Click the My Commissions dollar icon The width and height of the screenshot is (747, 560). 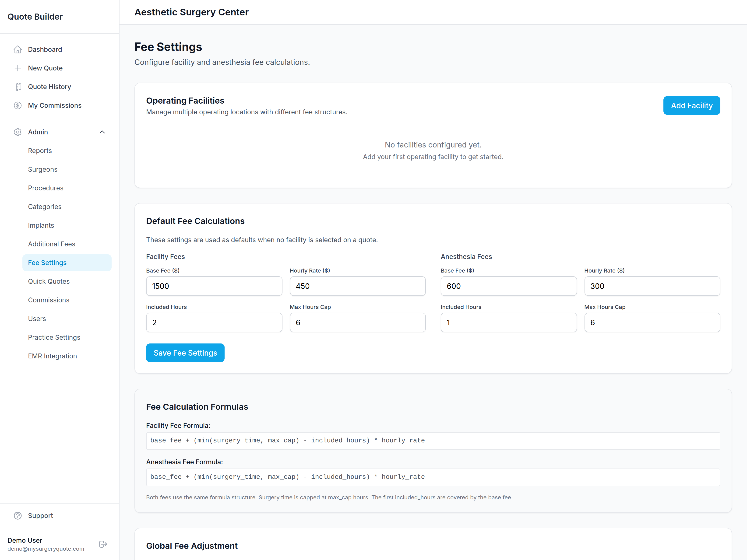click(18, 105)
